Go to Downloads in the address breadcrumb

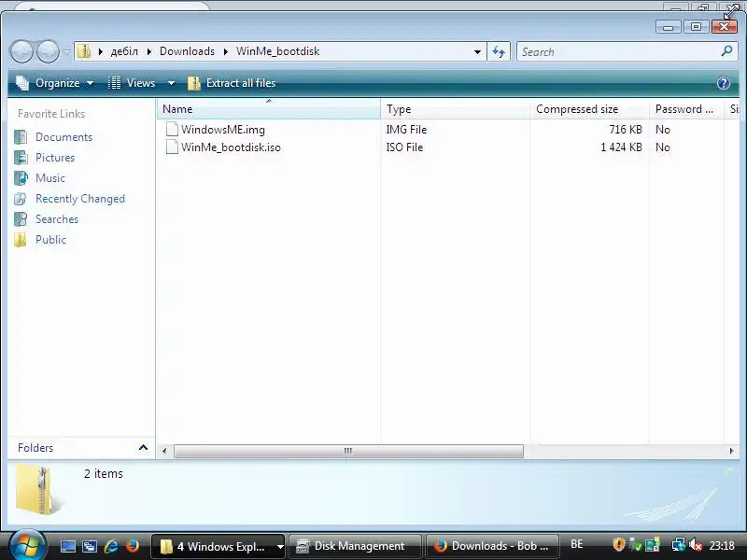coord(188,51)
